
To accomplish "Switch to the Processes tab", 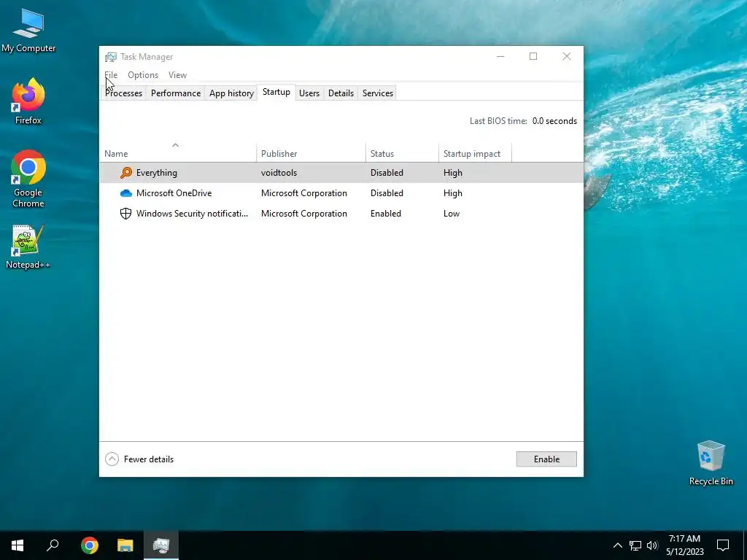I will (x=124, y=93).
